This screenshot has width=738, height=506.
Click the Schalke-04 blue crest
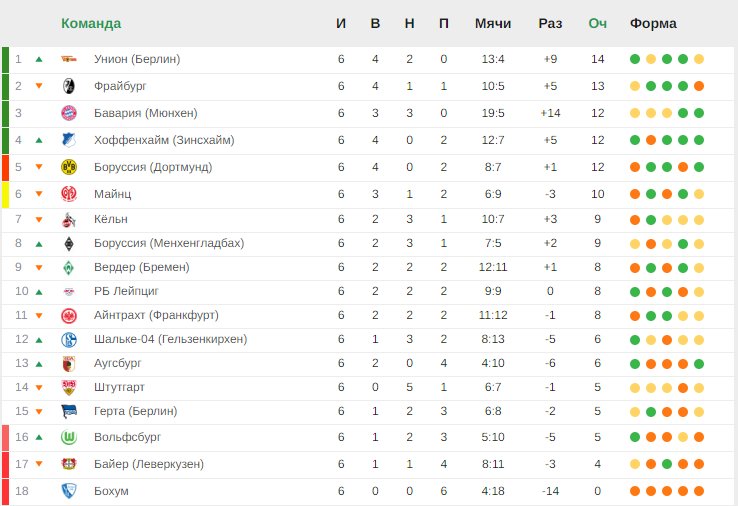click(69, 340)
